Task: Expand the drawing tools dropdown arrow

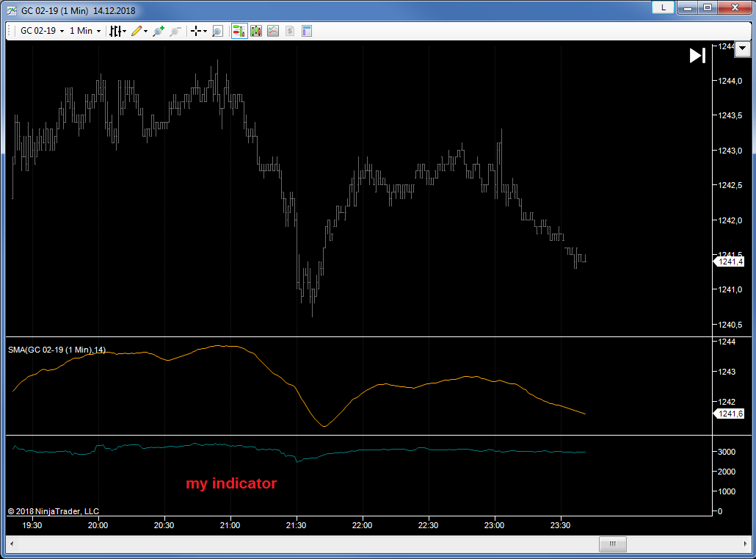Action: 145,32
